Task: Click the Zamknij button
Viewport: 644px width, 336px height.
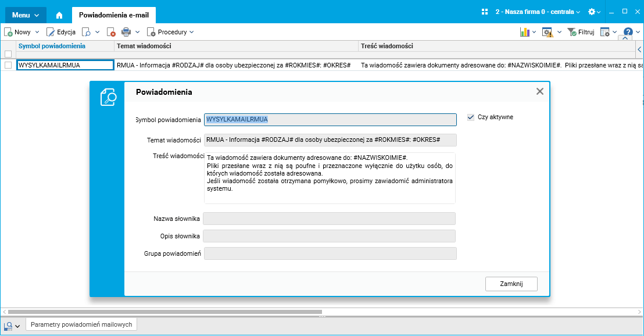Action: [511, 284]
